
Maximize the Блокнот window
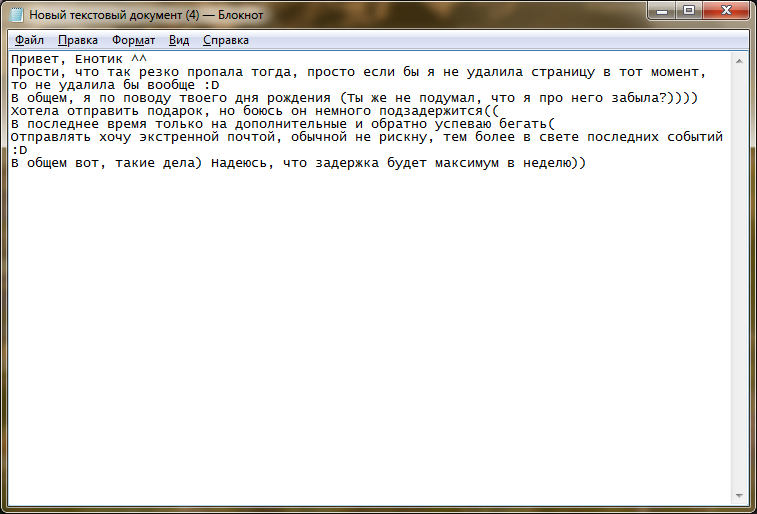pos(689,11)
